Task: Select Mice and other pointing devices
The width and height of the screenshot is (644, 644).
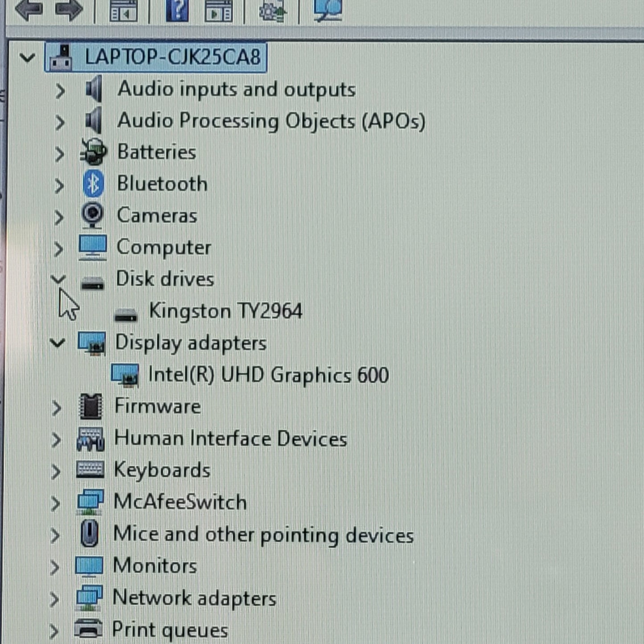Action: [x=263, y=534]
